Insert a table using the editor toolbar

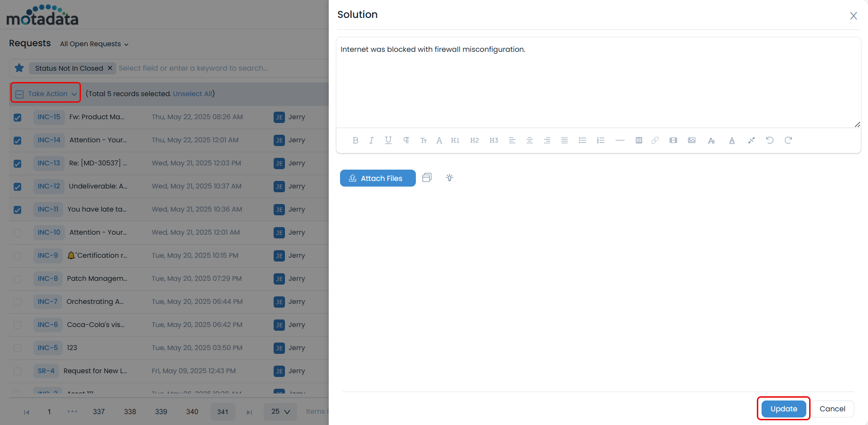639,140
